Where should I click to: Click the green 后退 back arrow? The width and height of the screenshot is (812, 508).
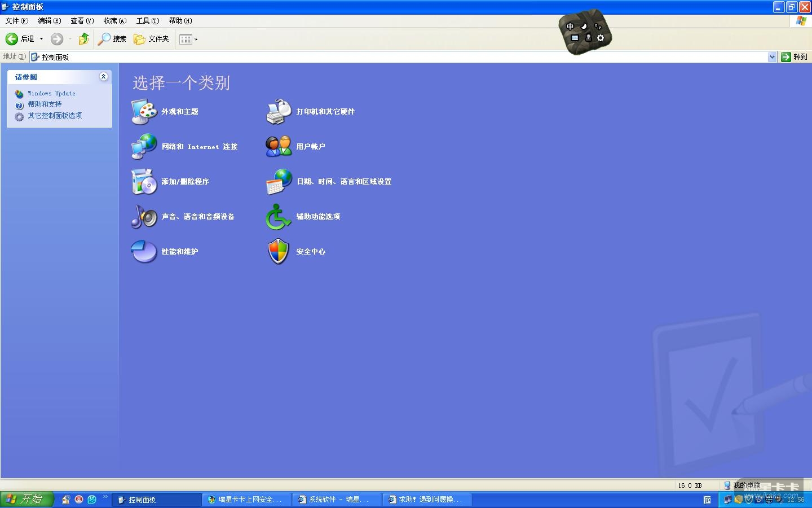click(12, 39)
